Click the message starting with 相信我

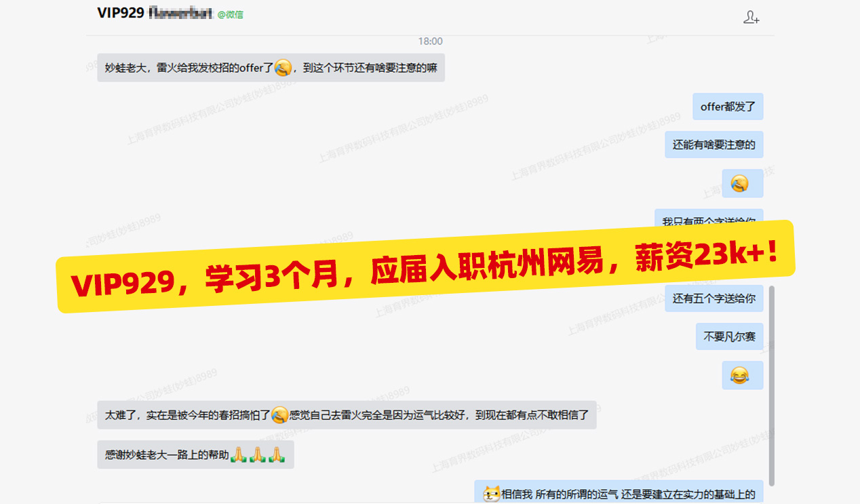619,493
